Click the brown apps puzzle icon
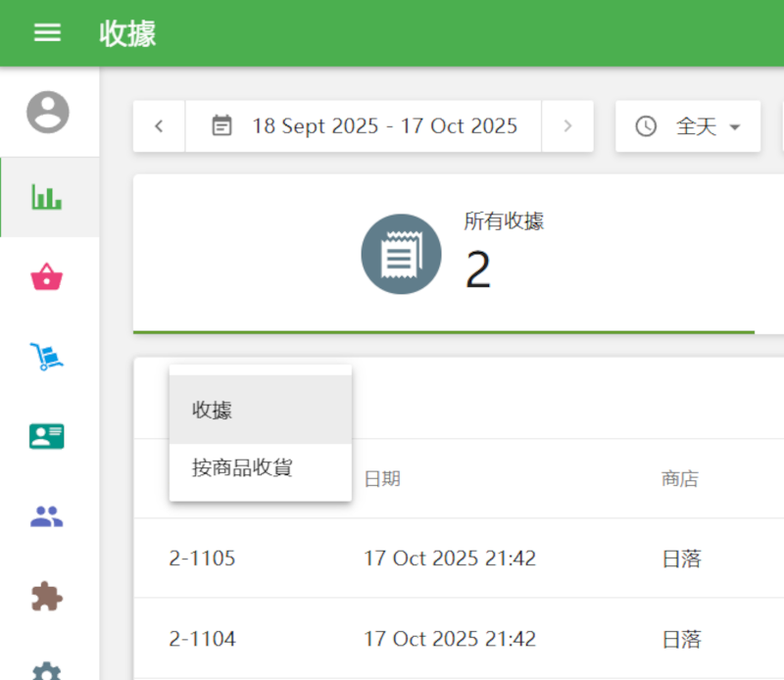 [x=48, y=596]
